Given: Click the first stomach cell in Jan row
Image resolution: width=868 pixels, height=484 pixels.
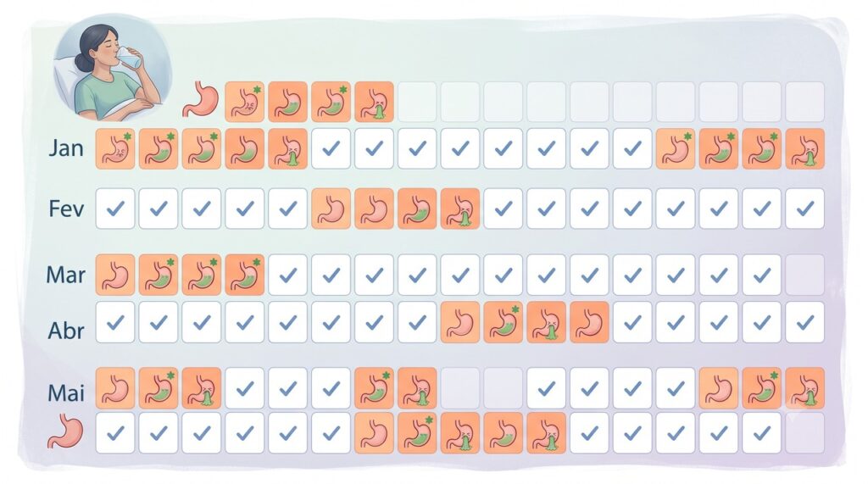Looking at the screenshot, I should [115, 149].
